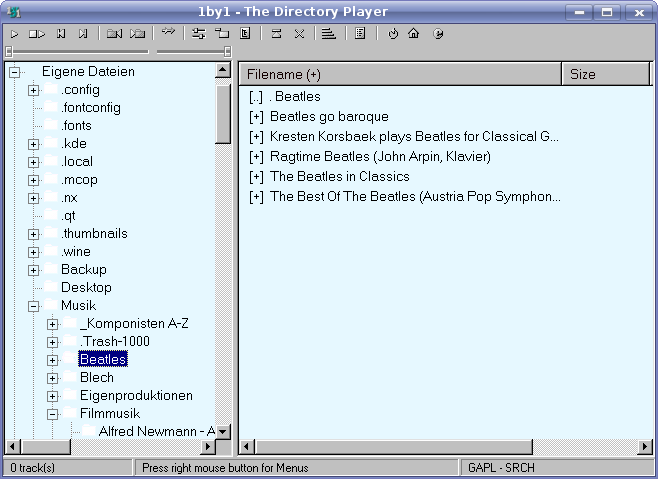
Task: Click tree scrollbar down arrow
Action: (223, 432)
